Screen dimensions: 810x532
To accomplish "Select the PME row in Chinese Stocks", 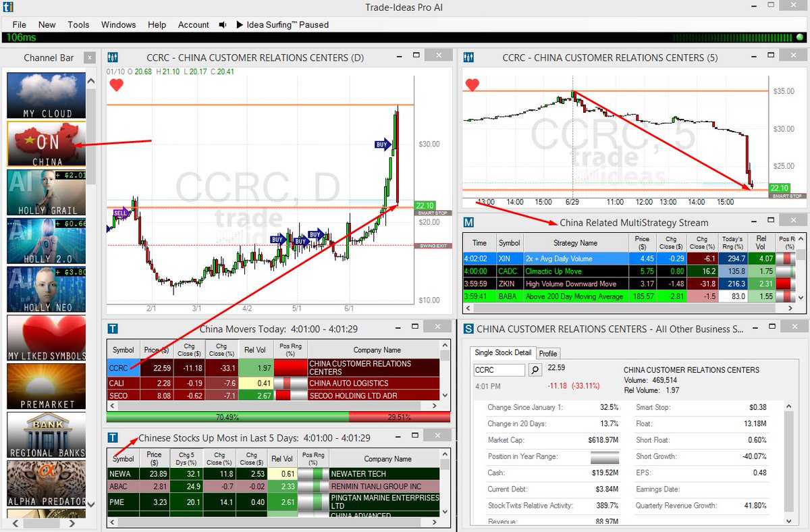I will click(x=274, y=502).
